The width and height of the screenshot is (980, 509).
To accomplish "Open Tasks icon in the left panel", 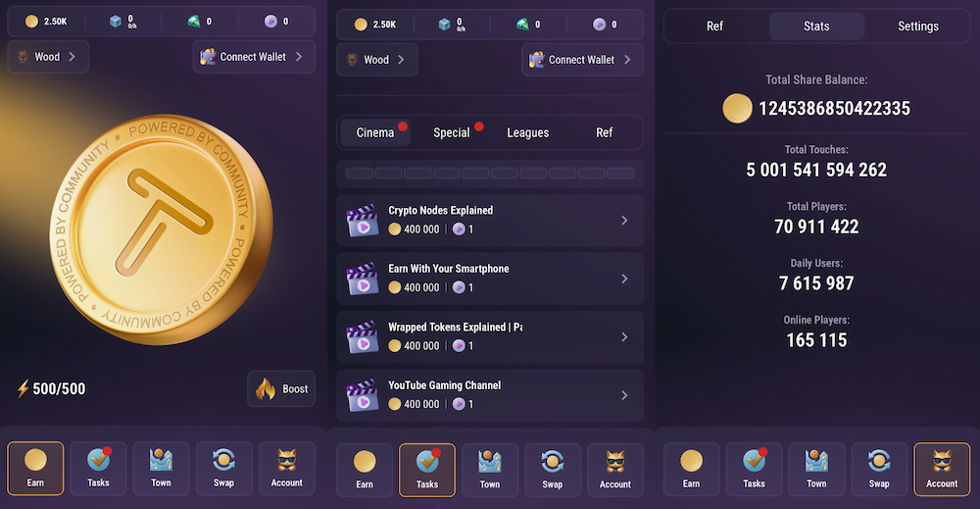I will coord(98,469).
